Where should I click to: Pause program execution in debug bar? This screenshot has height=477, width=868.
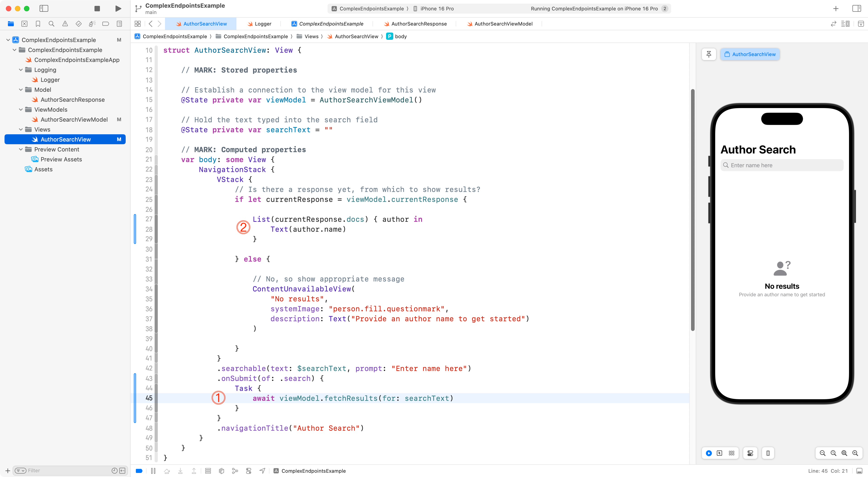point(153,471)
